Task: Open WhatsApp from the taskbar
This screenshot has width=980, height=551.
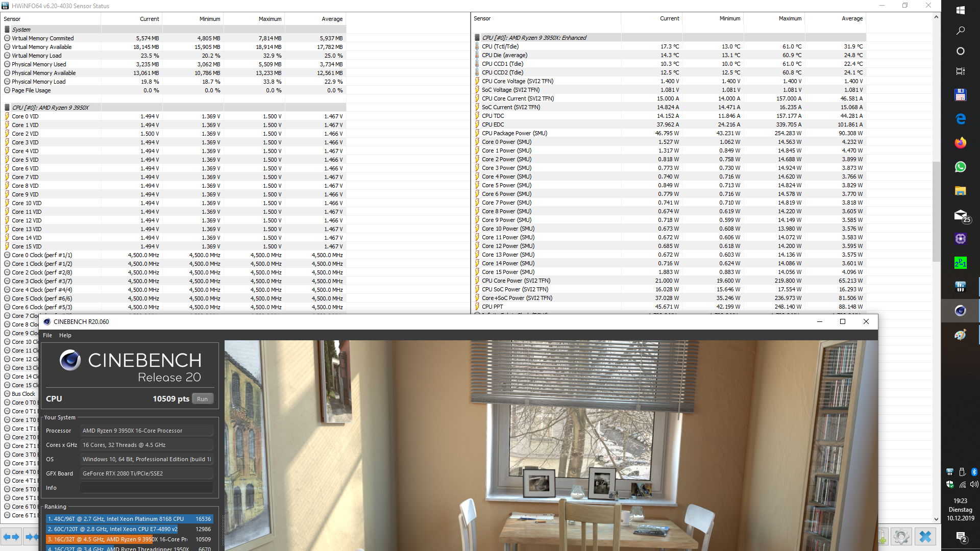Action: click(x=960, y=167)
